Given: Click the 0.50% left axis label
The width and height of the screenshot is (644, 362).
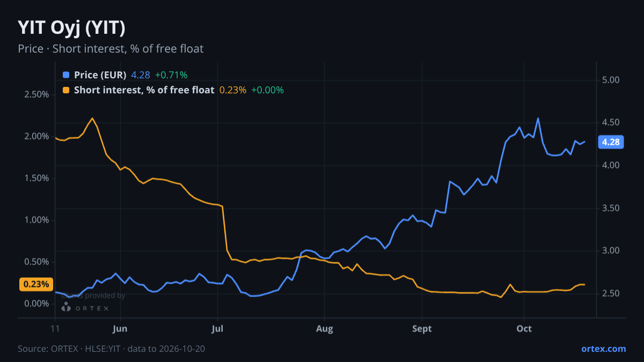Looking at the screenshot, I should tap(36, 262).
